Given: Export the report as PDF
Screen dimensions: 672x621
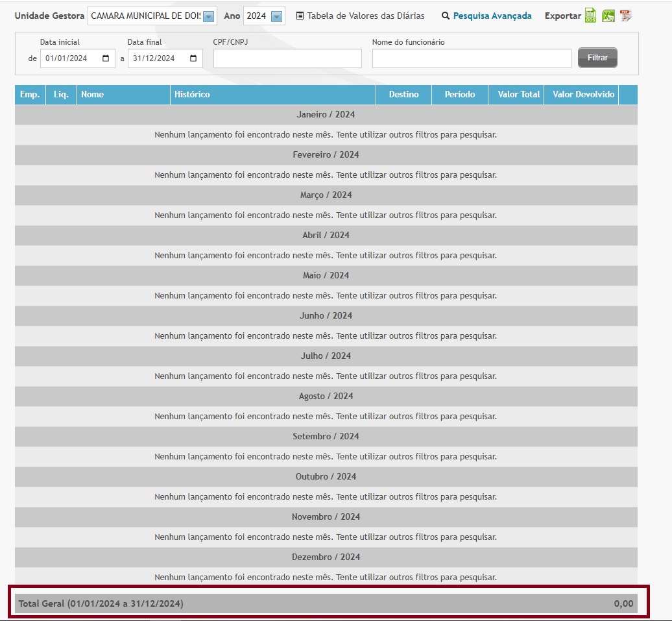Looking at the screenshot, I should coord(625,16).
